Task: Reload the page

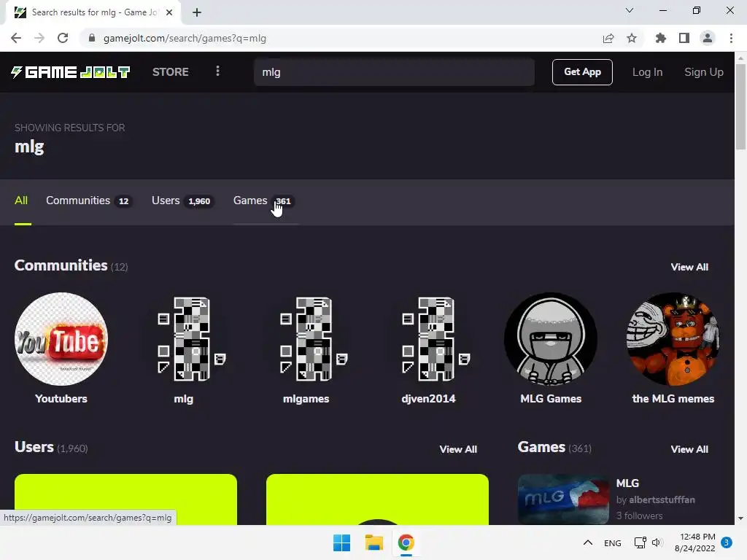Action: pos(63,38)
